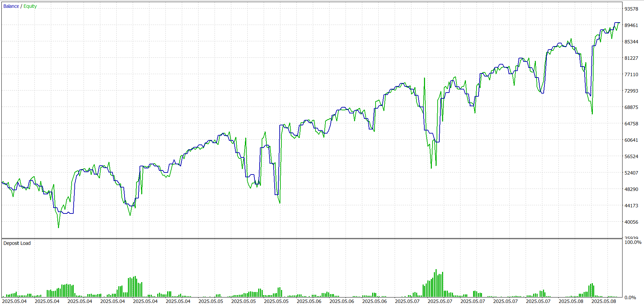Click the 100.0% deposit load label
This screenshot has height=305, width=644.
[x=633, y=242]
